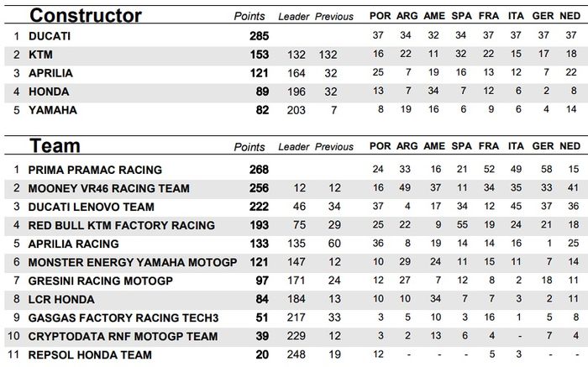Click the HONDA constructor name
The height and width of the screenshot is (367, 588).
48,92
